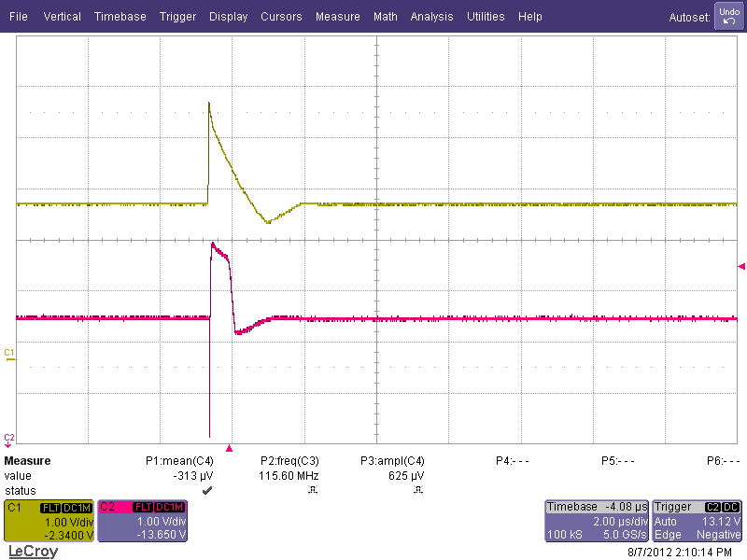
Task: Click the Measure table heading
Action: 27,461
